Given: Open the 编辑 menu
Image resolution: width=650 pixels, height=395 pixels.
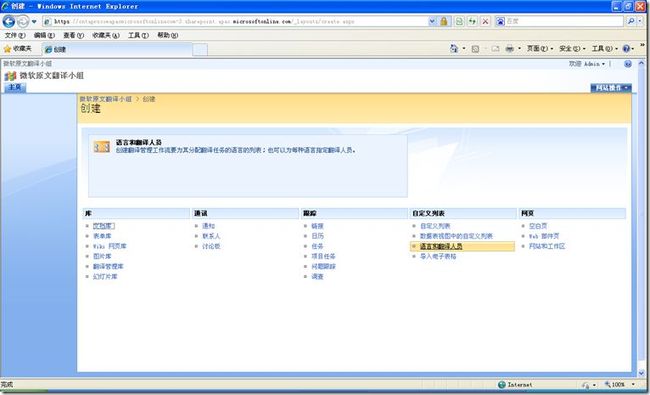Looking at the screenshot, I should (44, 35).
